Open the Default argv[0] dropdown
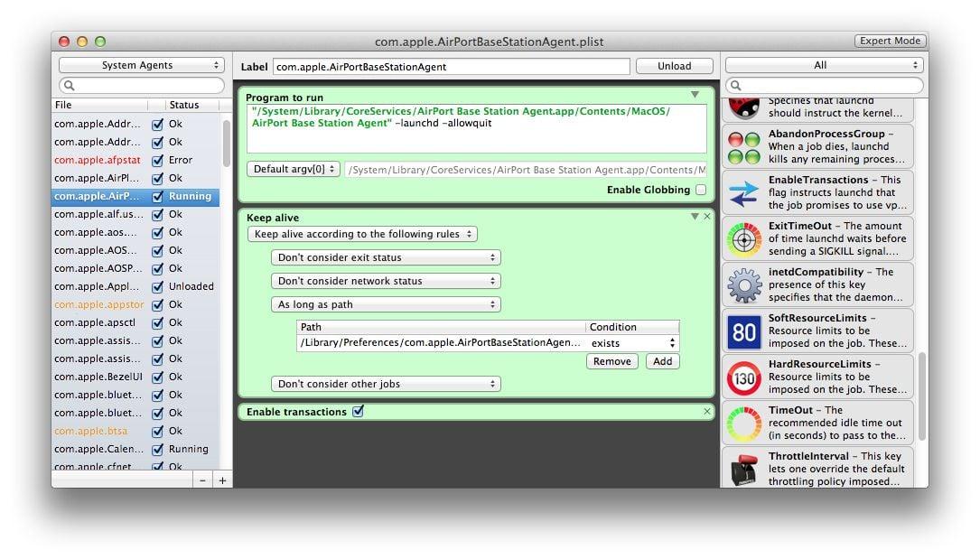The height and width of the screenshot is (559, 980). click(294, 169)
